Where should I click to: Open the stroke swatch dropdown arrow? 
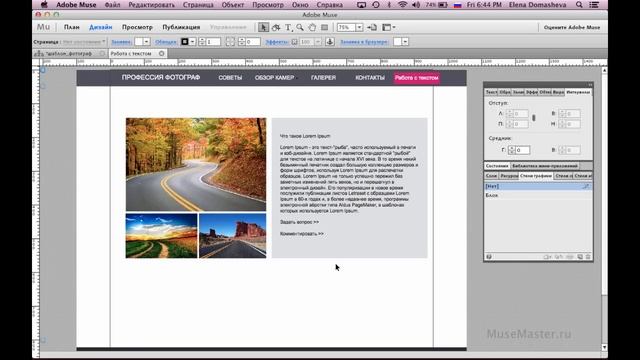(x=192, y=42)
